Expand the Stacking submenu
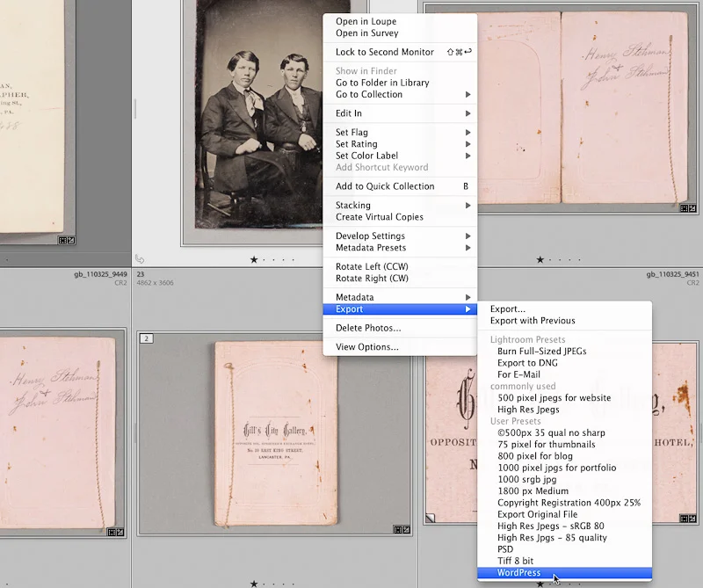The width and height of the screenshot is (703, 588). coord(400,205)
